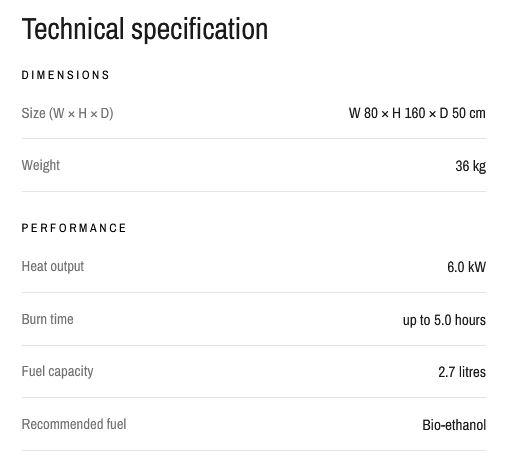Click the Technical specification heading
Viewport: 522px width, 452px height.
coord(145,30)
